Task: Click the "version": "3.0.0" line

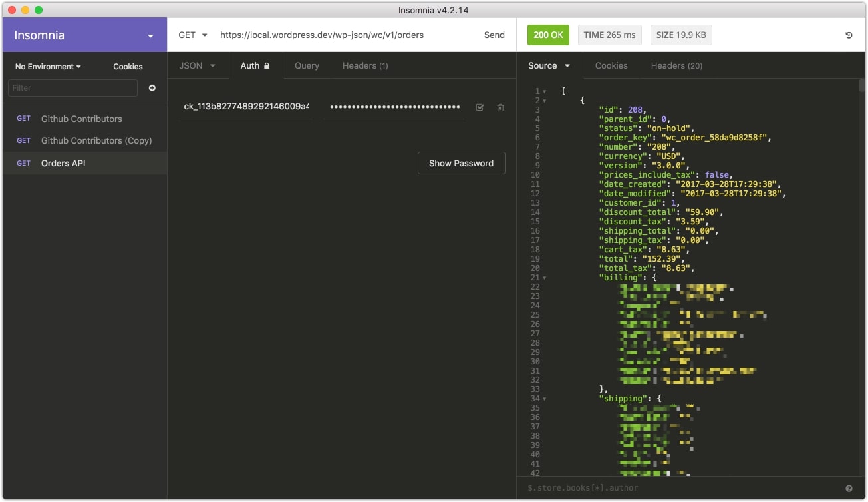Action: pyautogui.click(x=644, y=166)
